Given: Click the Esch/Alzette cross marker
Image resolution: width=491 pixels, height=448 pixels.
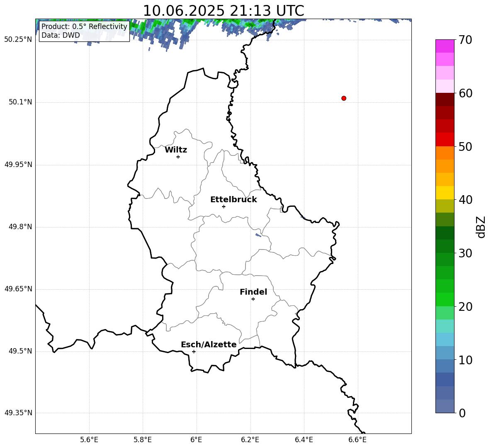Looking at the screenshot, I should pyautogui.click(x=194, y=351).
